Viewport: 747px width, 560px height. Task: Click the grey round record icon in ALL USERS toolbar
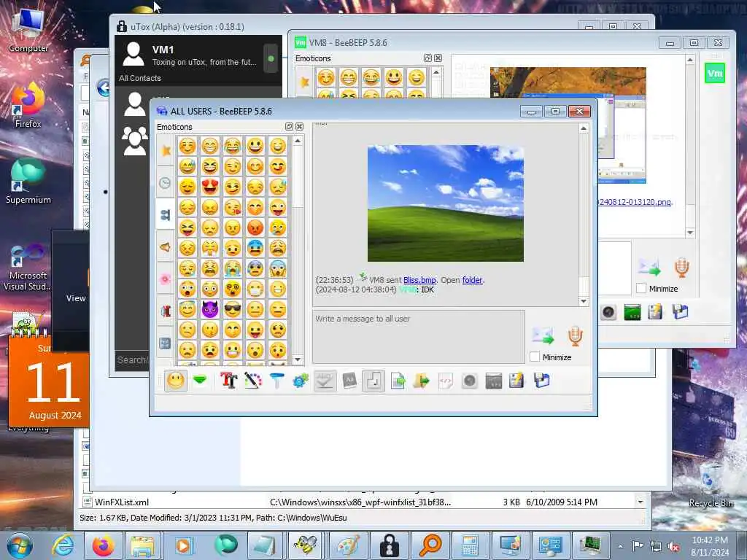470,381
